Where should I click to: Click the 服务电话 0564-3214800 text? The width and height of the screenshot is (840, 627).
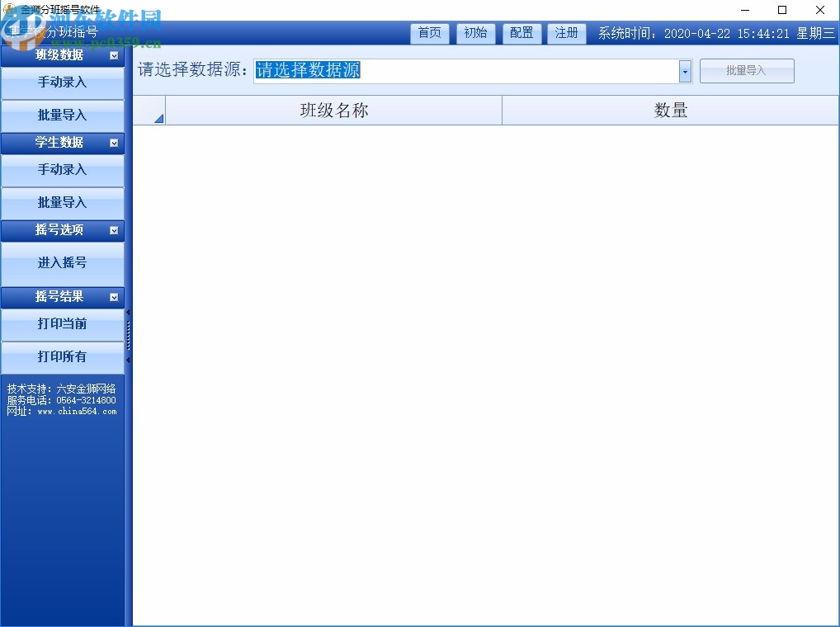coord(62,400)
